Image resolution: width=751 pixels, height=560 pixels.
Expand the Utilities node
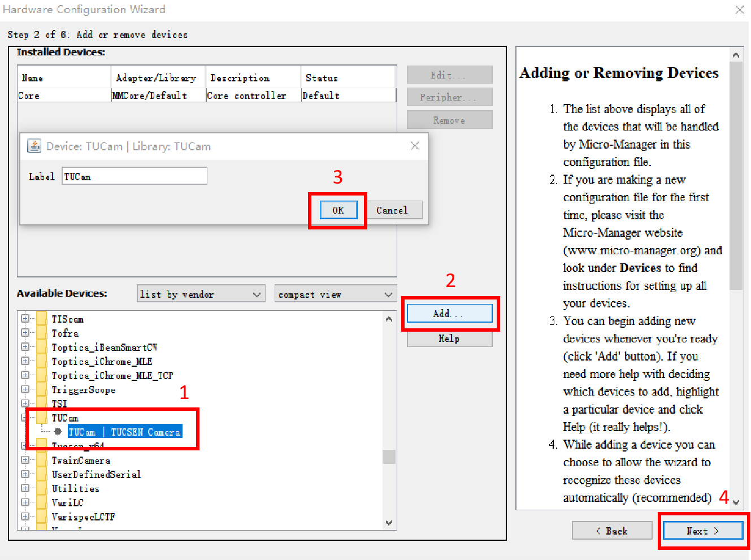25,488
